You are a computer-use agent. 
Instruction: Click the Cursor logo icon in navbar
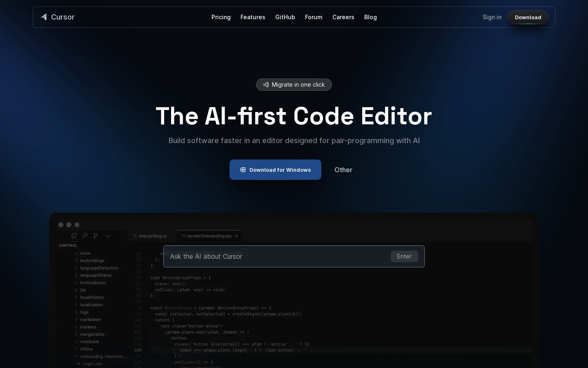click(x=44, y=17)
